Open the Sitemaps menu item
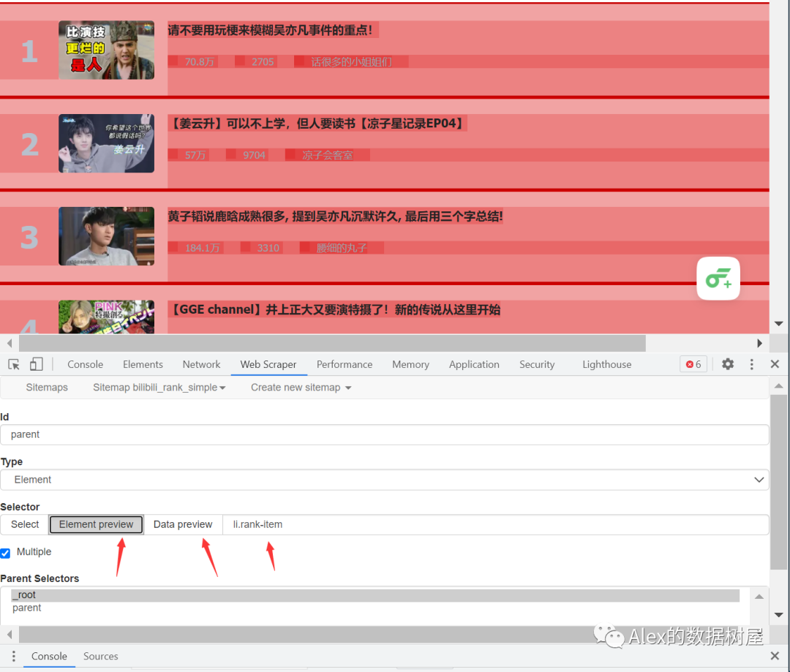Viewport: 790px width, 672px height. click(x=47, y=388)
